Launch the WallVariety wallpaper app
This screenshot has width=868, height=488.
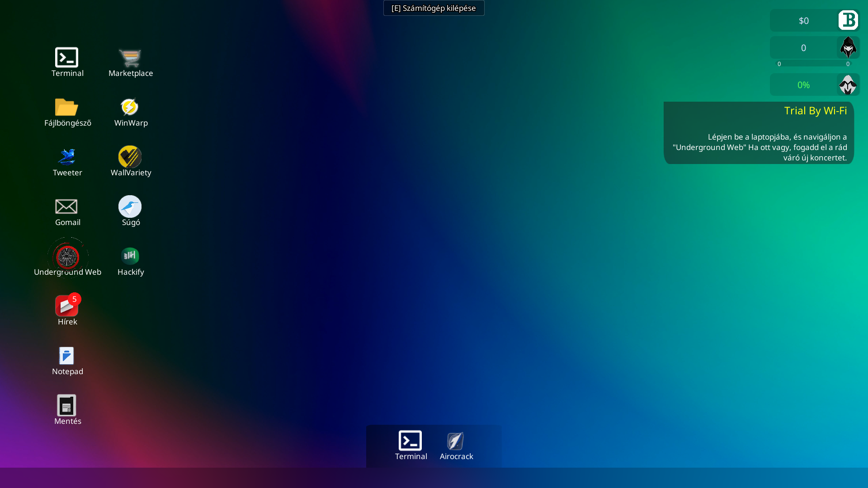tap(130, 157)
